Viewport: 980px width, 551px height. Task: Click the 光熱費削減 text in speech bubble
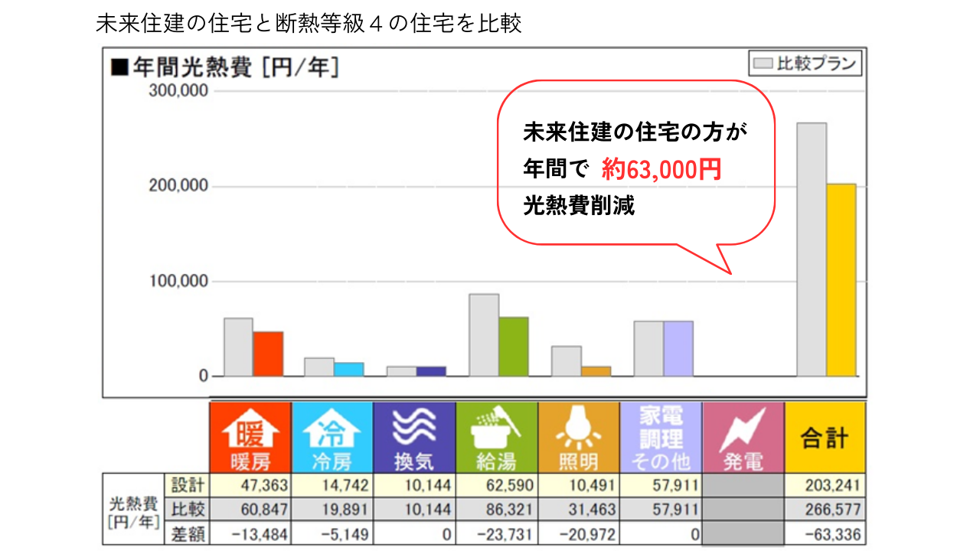point(580,206)
